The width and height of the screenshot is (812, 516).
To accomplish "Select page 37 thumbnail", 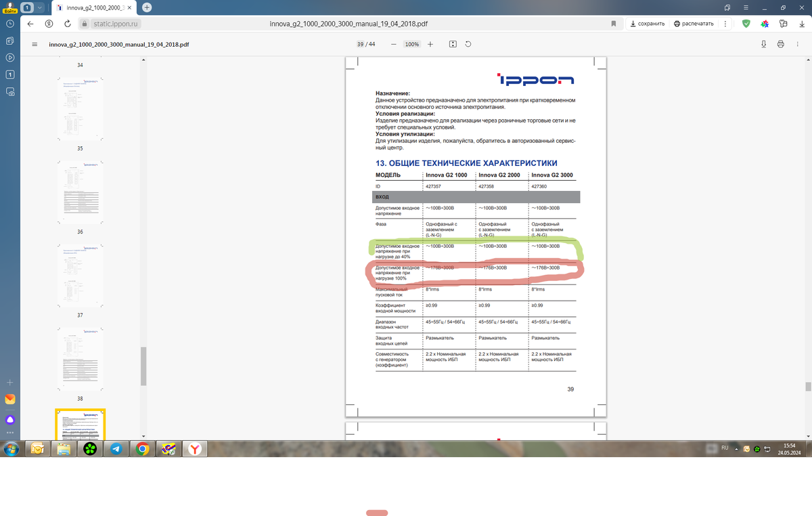I will (x=80, y=276).
